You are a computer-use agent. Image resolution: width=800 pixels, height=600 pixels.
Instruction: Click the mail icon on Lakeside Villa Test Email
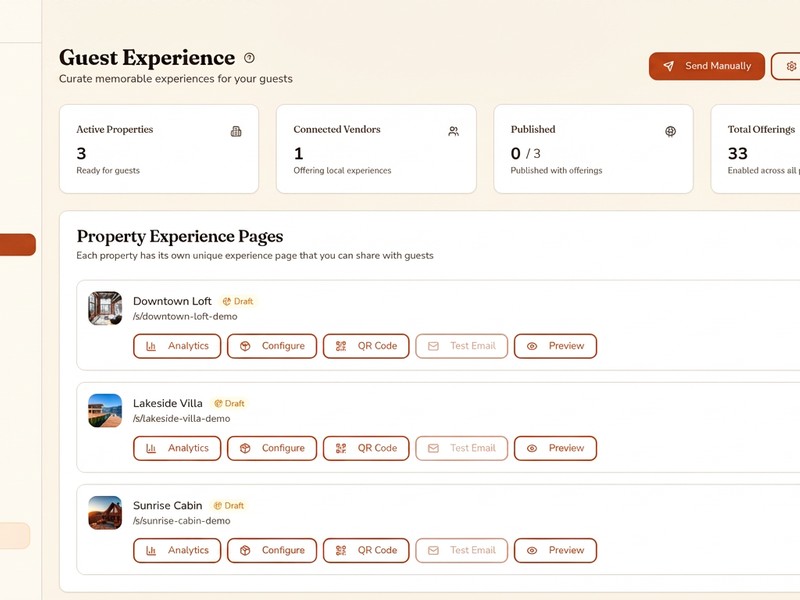coord(432,448)
